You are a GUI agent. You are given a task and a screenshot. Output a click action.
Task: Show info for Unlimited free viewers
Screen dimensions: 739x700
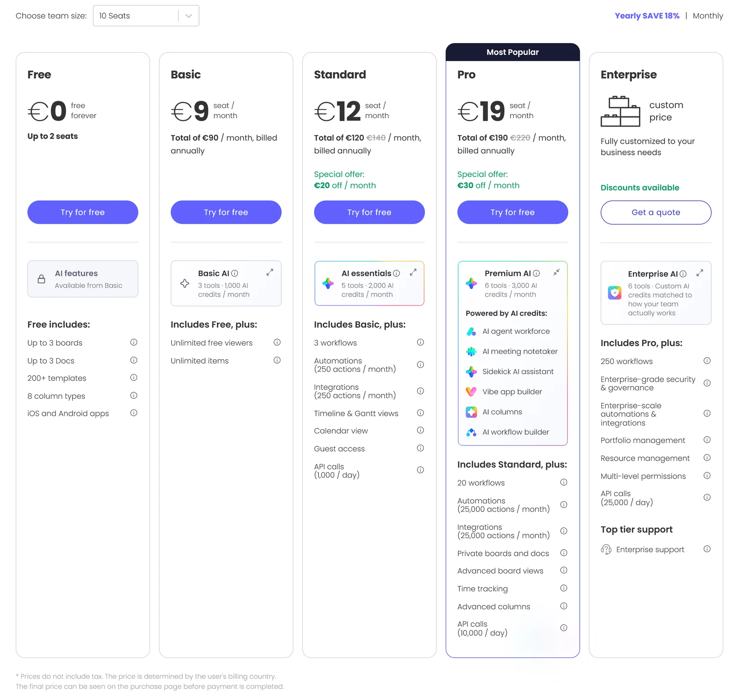point(277,342)
